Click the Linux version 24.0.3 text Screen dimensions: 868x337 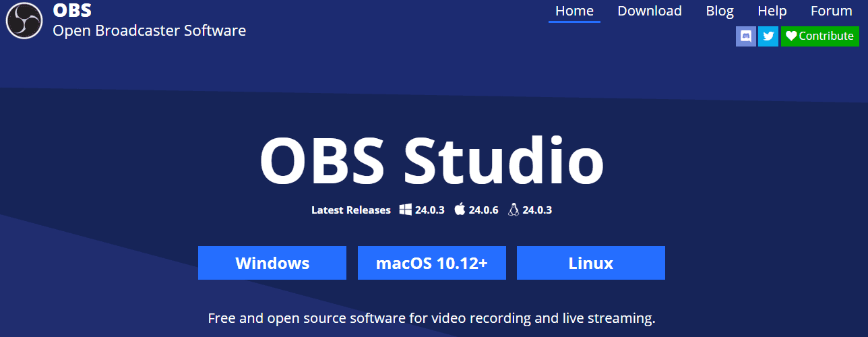click(x=537, y=210)
